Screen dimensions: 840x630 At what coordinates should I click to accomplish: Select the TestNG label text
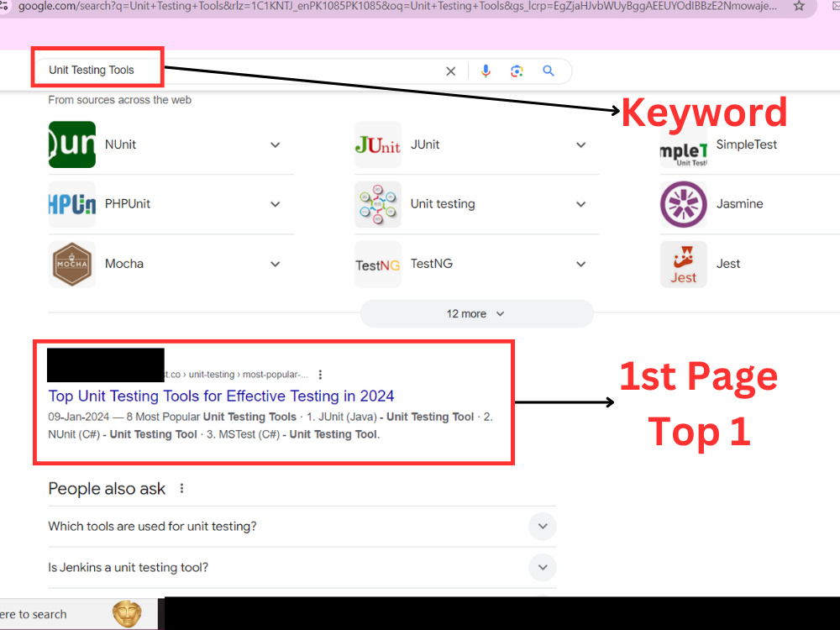[431, 264]
